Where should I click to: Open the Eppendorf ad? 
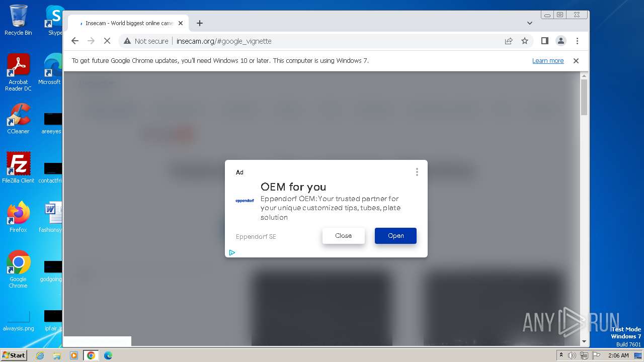coord(395,236)
